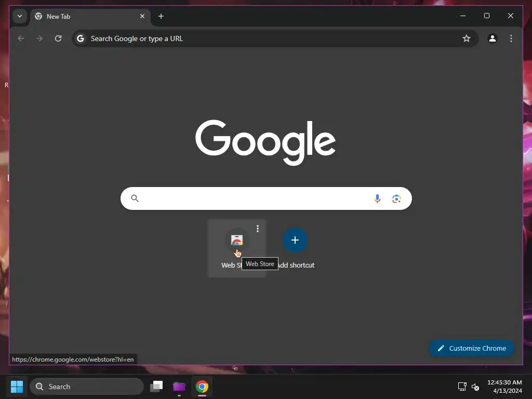Open a new tab with plus button
The height and width of the screenshot is (399, 532).
(x=161, y=16)
